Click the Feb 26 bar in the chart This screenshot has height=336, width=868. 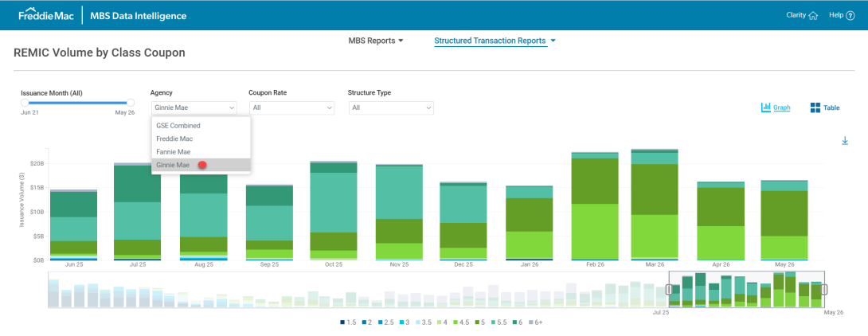[595, 206]
